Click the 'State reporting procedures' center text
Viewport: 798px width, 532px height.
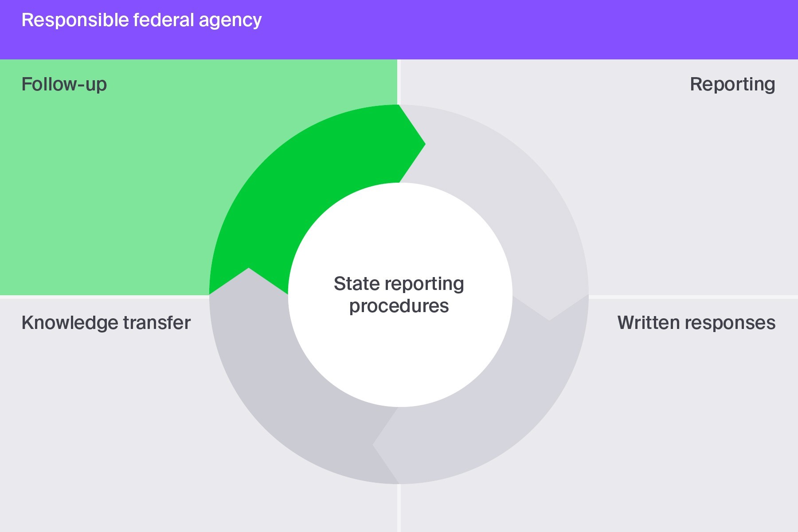399,295
